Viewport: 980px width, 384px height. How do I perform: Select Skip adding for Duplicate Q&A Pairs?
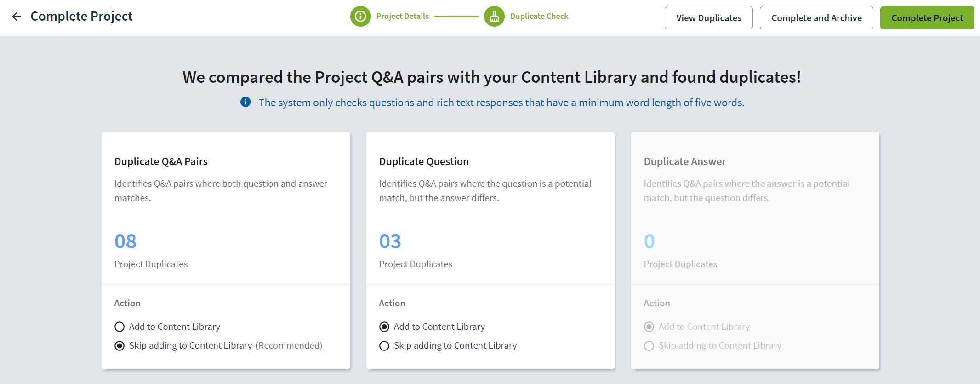click(120, 346)
